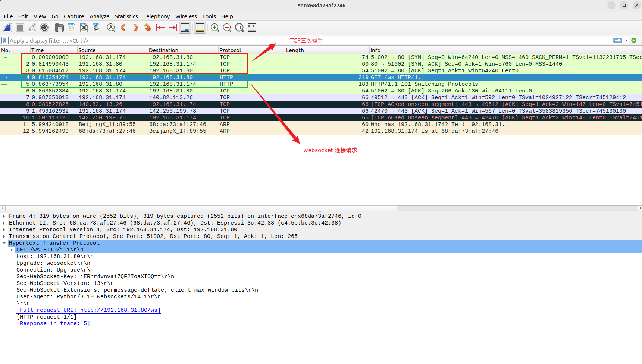Image resolution: width=642 pixels, height=364 pixels.
Task: Open Response in frame 5 link
Action: coord(53,324)
